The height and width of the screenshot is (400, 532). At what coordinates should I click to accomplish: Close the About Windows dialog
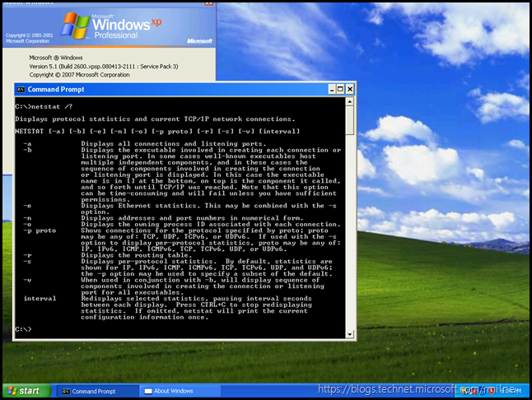click(x=209, y=3)
